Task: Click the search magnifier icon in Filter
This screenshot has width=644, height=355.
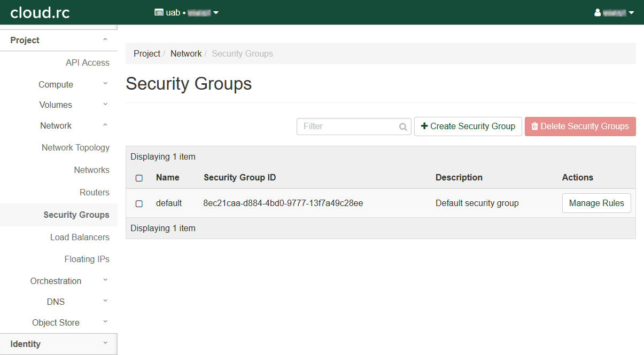Action: coord(403,127)
